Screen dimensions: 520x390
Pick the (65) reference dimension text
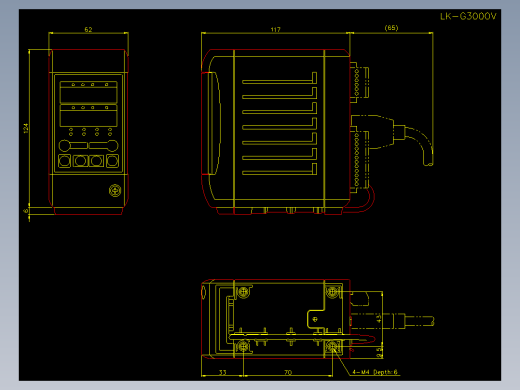pyautogui.click(x=391, y=28)
